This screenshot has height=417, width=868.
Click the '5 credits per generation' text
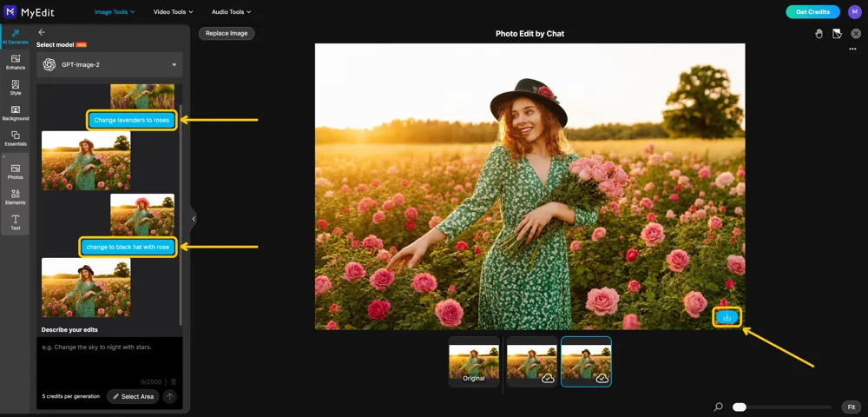[x=71, y=396]
